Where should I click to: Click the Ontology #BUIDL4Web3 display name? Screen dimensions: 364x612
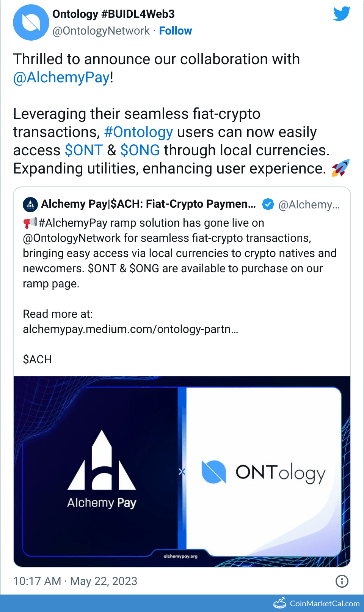tap(113, 14)
